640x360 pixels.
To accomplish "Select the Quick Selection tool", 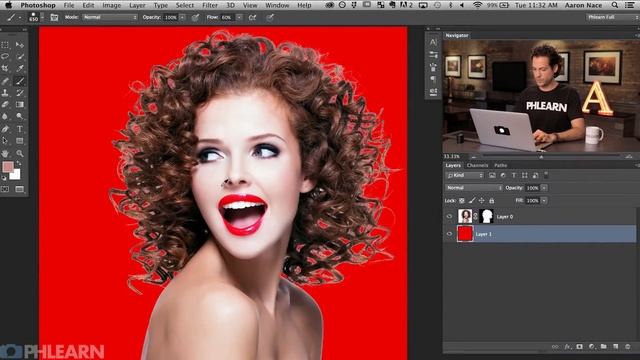I will (x=19, y=56).
